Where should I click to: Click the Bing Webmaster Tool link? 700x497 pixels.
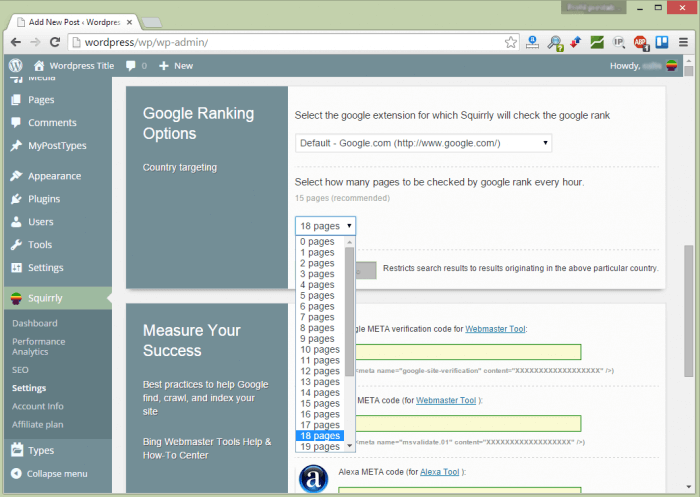click(448, 400)
